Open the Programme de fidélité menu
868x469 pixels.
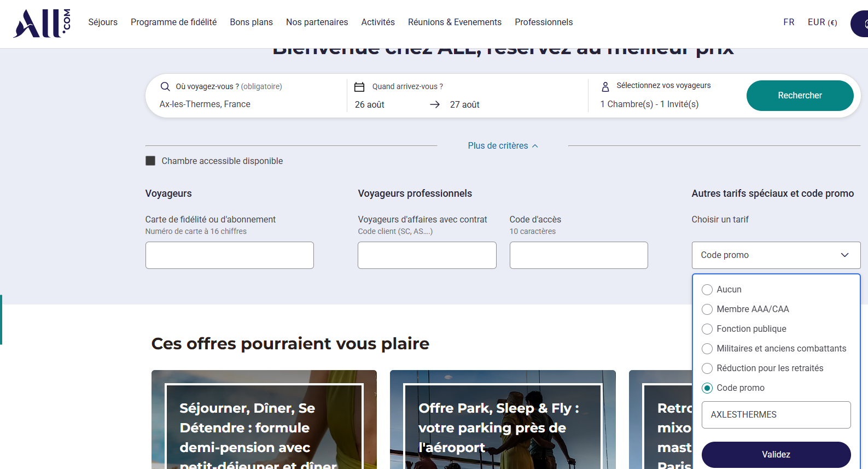(x=173, y=22)
